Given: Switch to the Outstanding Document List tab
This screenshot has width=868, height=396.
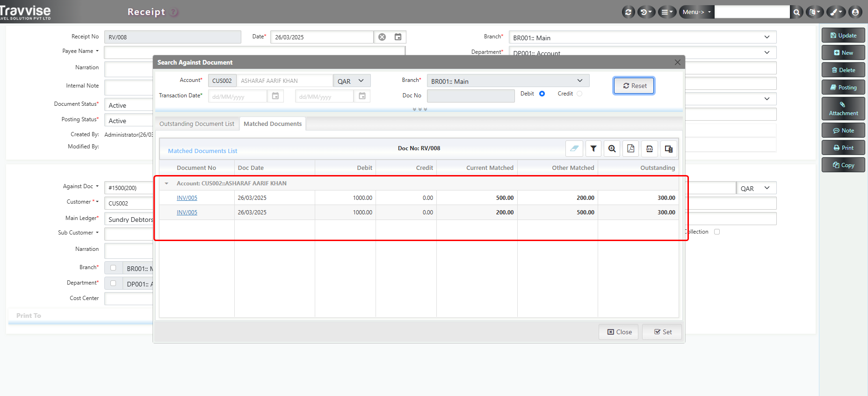Looking at the screenshot, I should (197, 124).
